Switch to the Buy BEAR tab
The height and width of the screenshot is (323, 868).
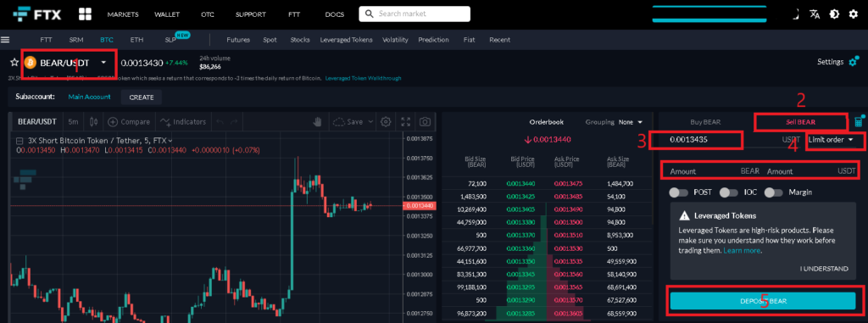[705, 122]
